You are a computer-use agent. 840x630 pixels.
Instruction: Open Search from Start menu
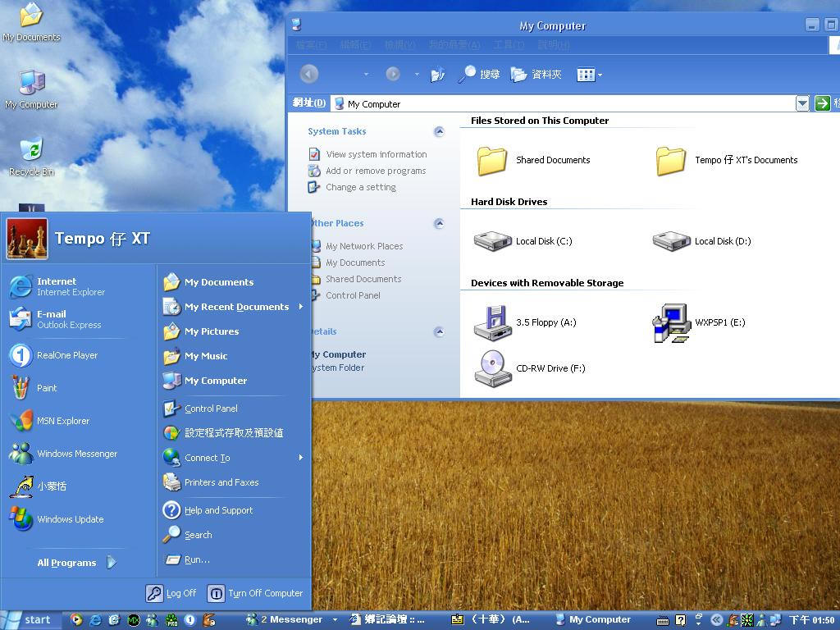(188, 535)
